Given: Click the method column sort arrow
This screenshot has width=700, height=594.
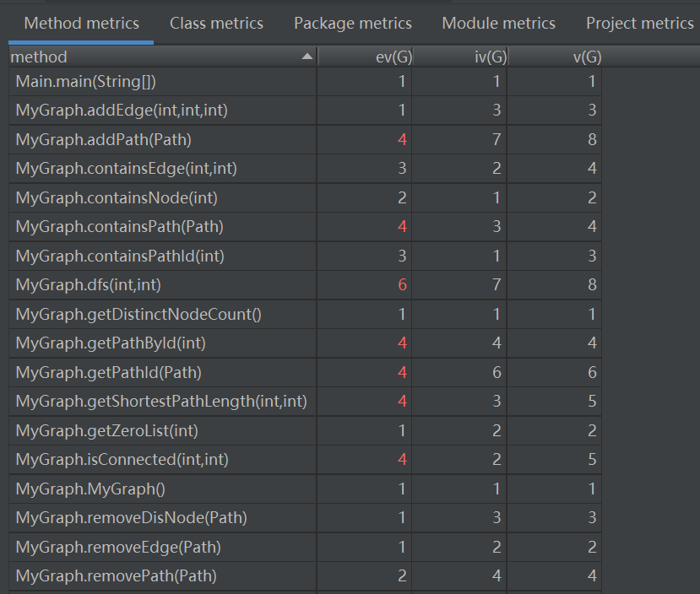Looking at the screenshot, I should point(307,57).
